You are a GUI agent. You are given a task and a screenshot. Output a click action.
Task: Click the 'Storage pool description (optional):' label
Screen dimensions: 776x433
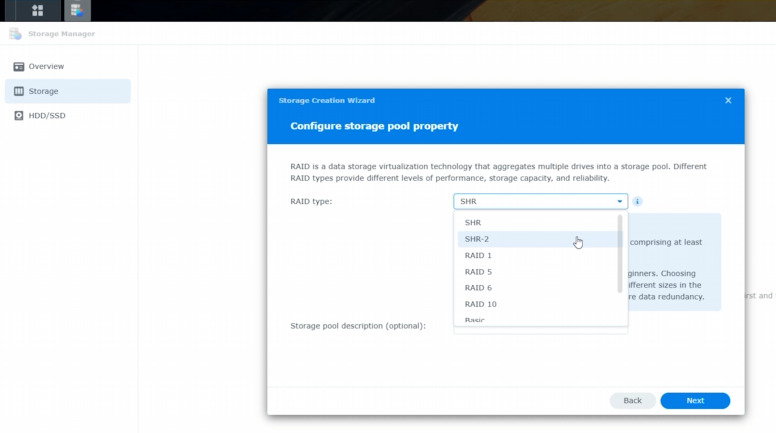tap(358, 326)
